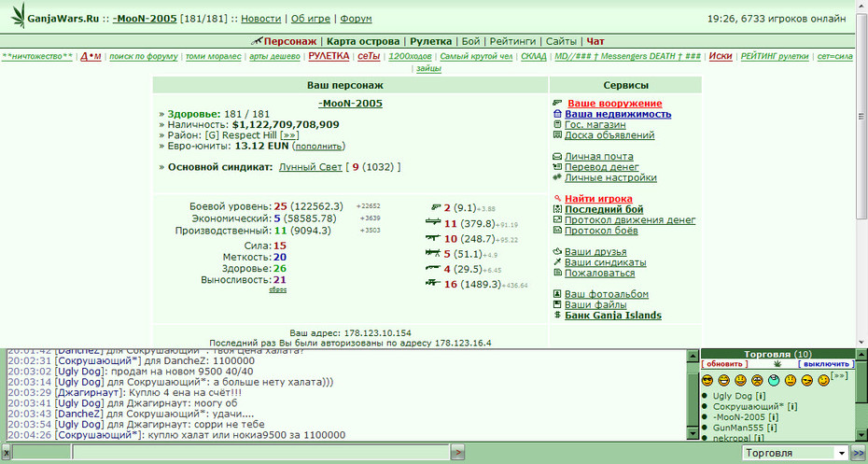Open syndicate Лунный Свет

[x=311, y=167]
